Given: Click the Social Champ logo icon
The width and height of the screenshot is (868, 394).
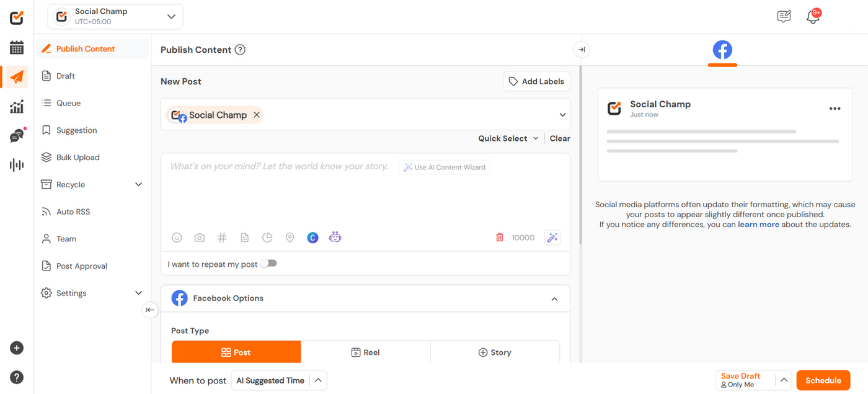Looking at the screenshot, I should 17,17.
